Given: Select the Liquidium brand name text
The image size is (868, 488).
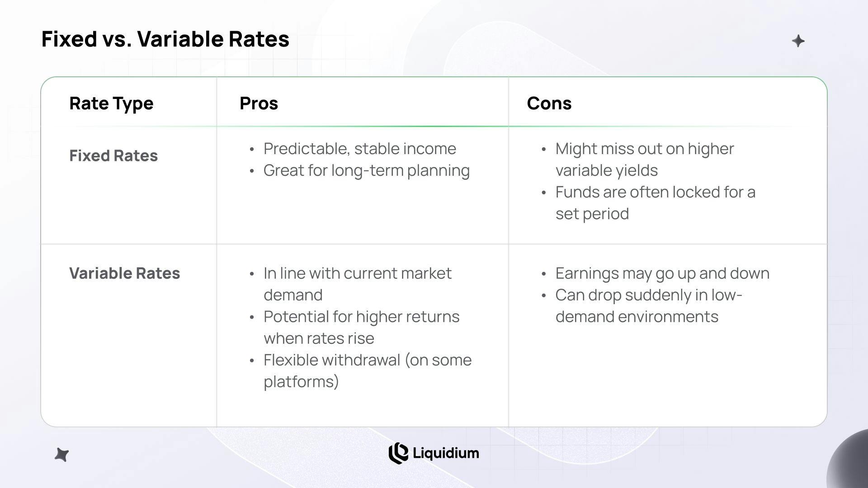Looking at the screenshot, I should click(x=446, y=453).
